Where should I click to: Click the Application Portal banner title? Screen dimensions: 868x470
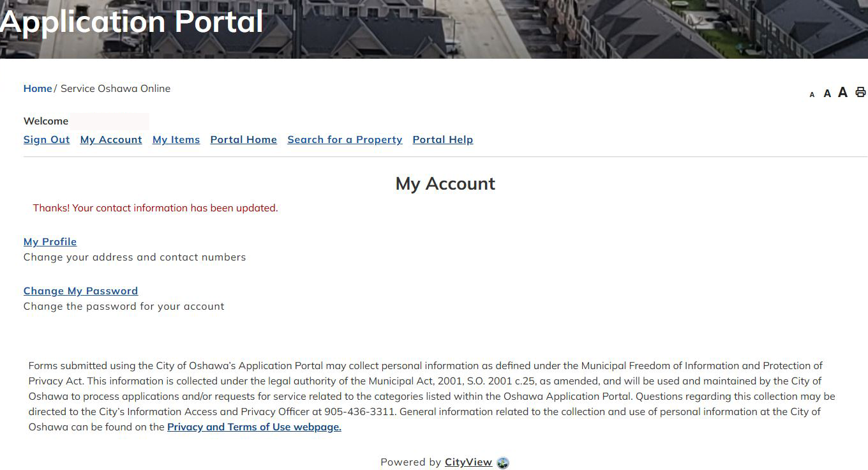(131, 21)
